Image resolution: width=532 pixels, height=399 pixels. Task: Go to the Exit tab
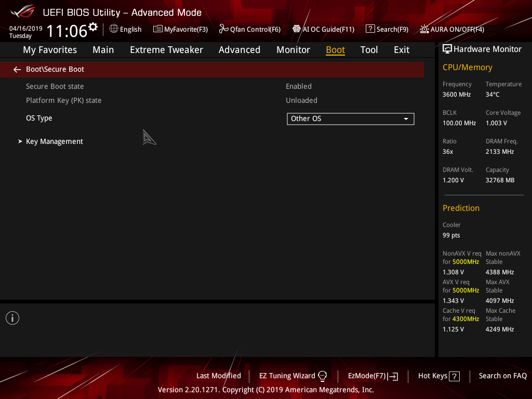point(402,50)
